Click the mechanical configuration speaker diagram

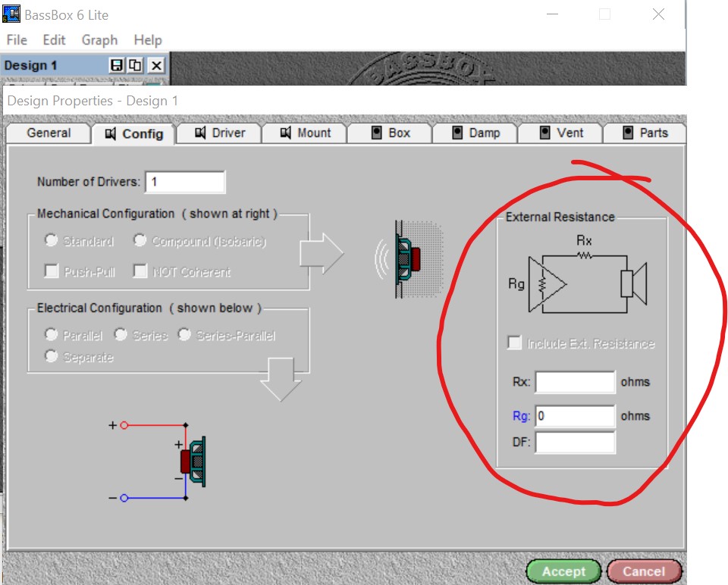pos(408,259)
